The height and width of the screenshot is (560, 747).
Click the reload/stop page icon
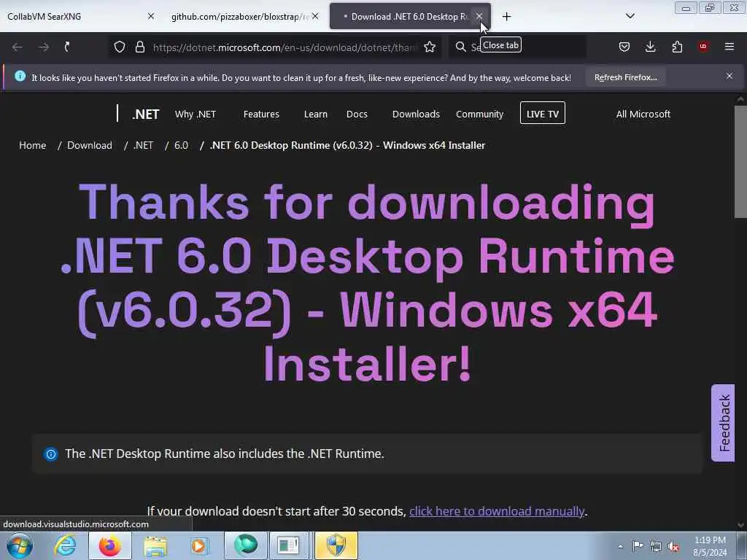coord(67,47)
